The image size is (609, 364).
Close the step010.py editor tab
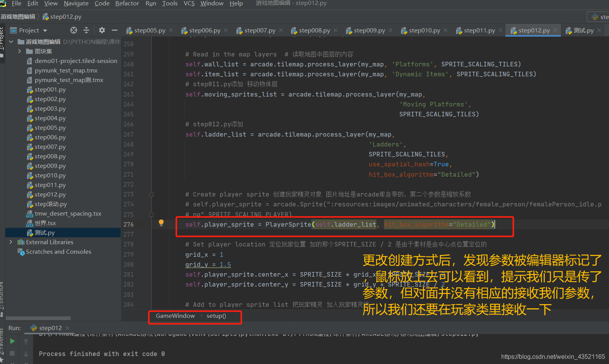pos(445,31)
